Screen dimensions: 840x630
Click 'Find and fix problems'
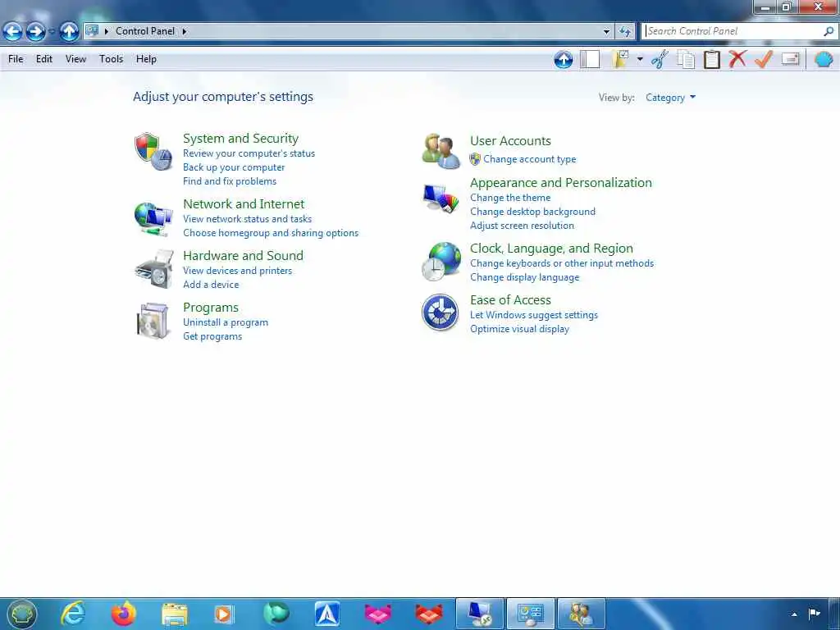pos(230,181)
